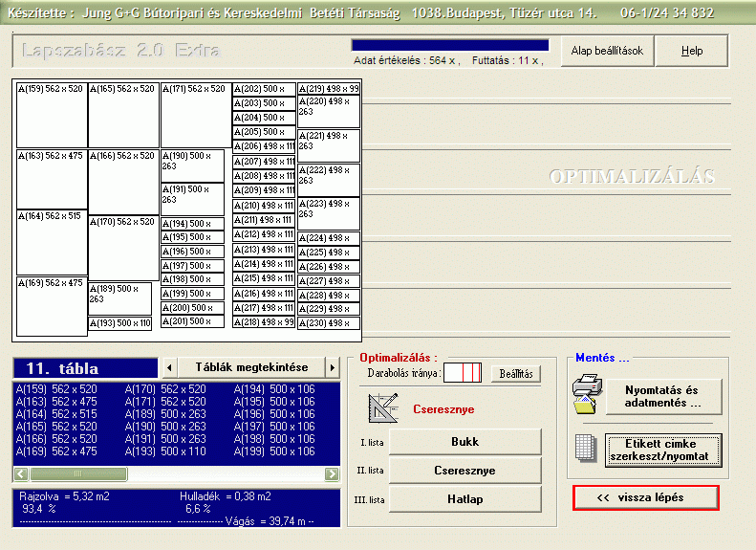This screenshot has height=550, width=756.
Task: Select panel A(190) 500 x 263 in layout
Action: pos(192,166)
